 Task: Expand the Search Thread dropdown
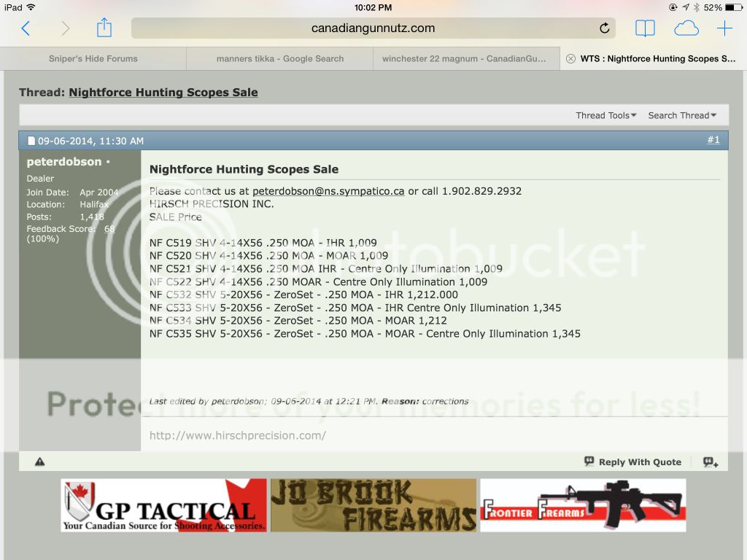tap(682, 115)
